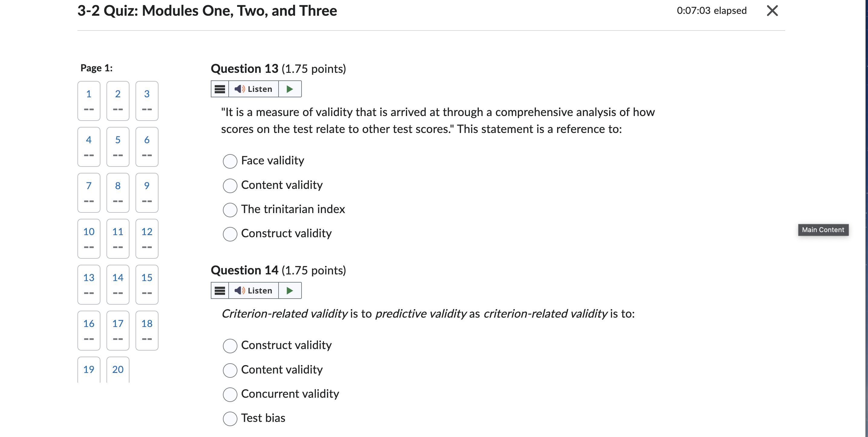Open question 8 from page list

pos(118,193)
